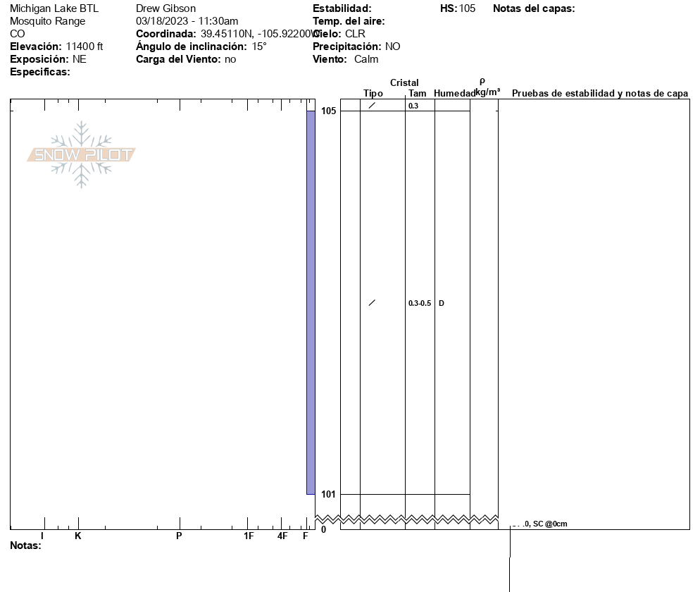Select the date 03/18/2023 - 11:30am

187,21
